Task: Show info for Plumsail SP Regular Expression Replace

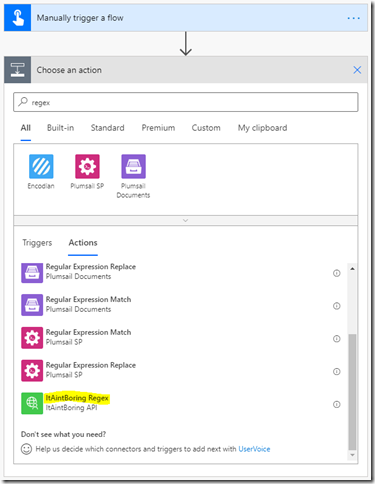Action: click(337, 371)
